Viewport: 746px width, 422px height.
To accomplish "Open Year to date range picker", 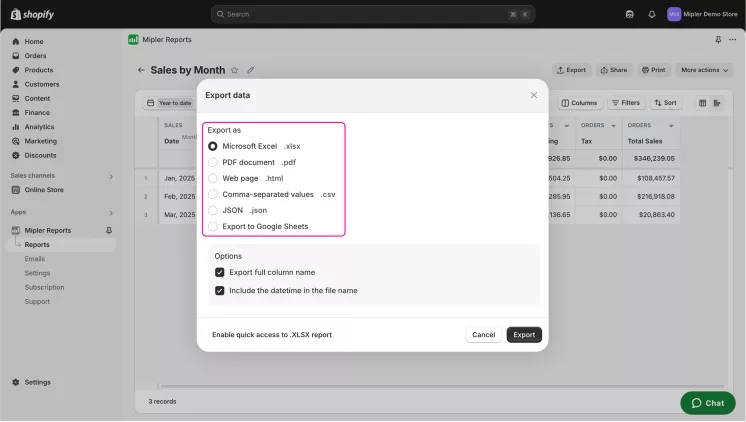I will coord(169,103).
